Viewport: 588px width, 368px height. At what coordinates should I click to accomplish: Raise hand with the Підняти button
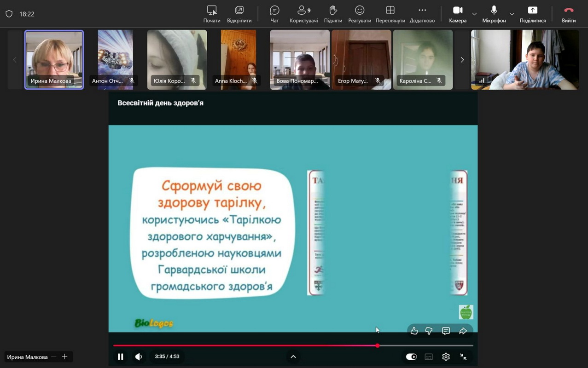coord(333,14)
